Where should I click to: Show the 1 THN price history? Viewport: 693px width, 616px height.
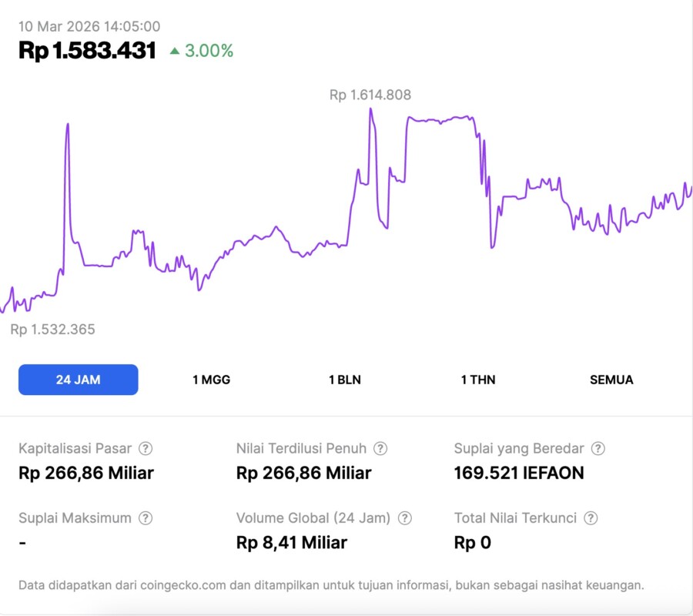[x=478, y=380]
